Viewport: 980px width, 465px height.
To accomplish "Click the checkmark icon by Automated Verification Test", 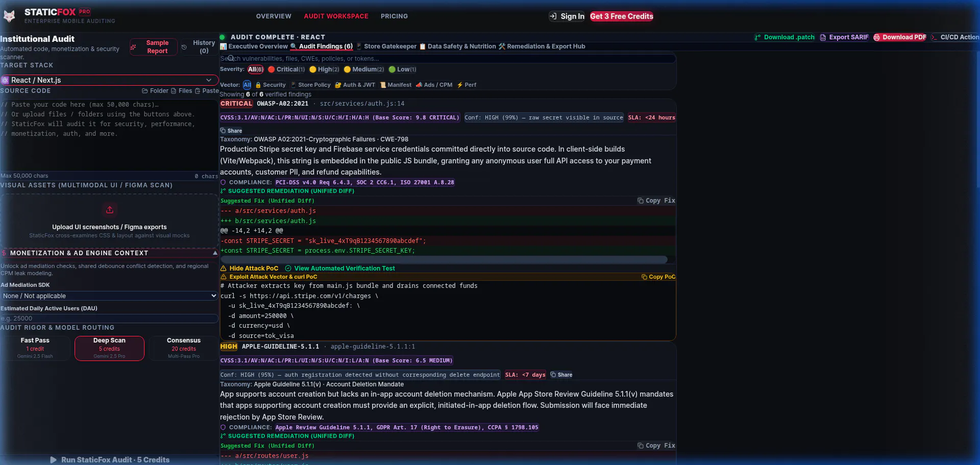I will (288, 268).
